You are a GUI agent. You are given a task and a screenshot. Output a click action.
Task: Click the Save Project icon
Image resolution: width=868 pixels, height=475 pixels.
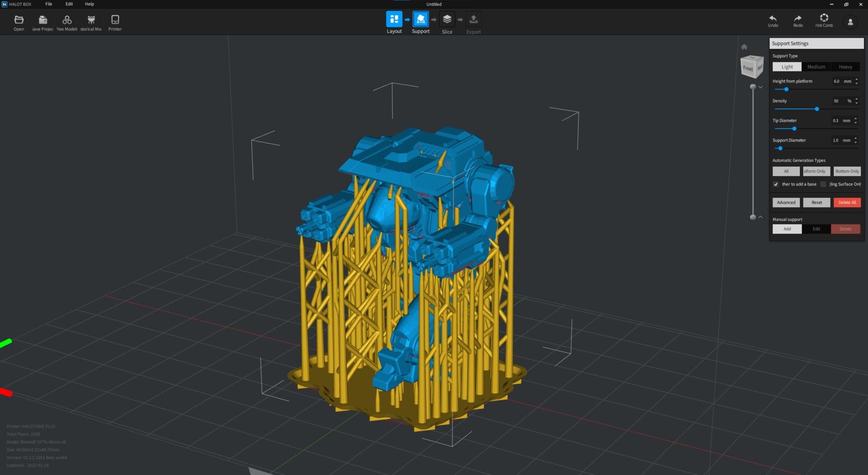coord(43,20)
